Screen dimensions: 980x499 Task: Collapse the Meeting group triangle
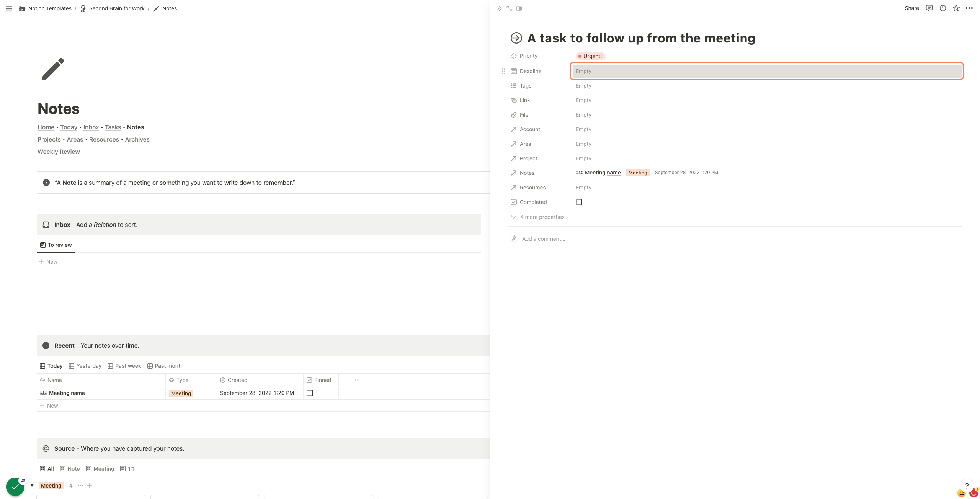32,486
